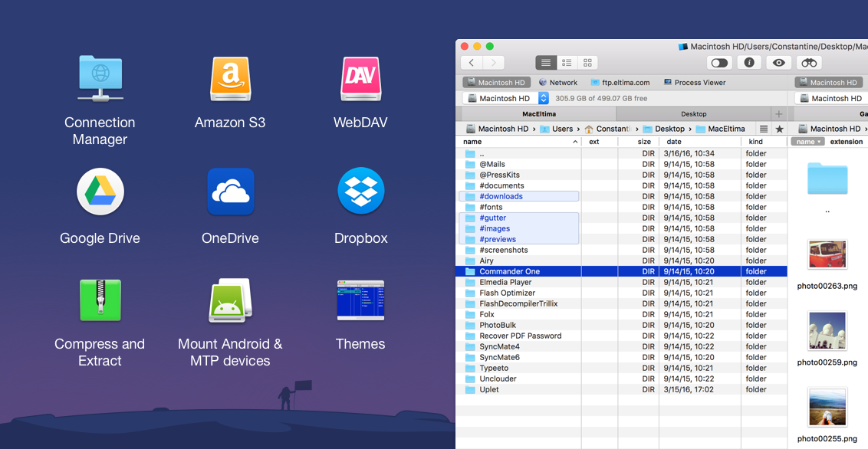Open the Network location button

558,83
